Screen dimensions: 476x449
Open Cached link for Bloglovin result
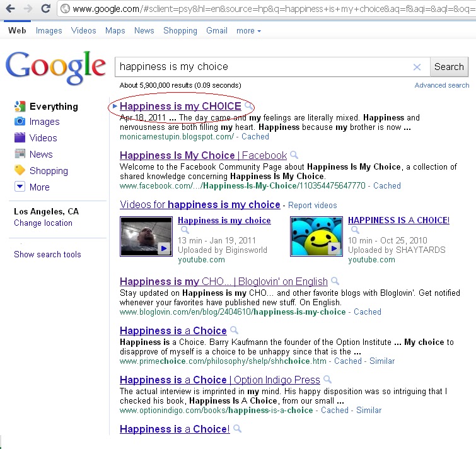(368, 312)
